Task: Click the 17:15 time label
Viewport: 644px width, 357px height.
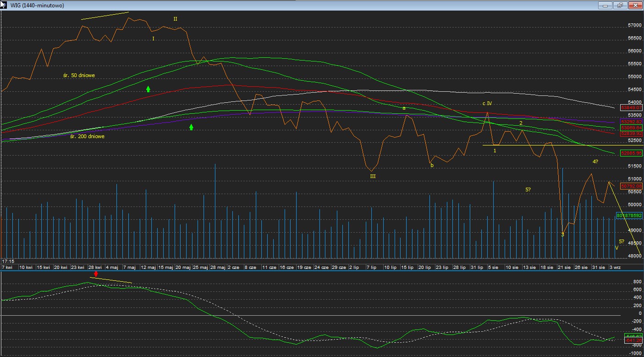Action: click(7, 261)
